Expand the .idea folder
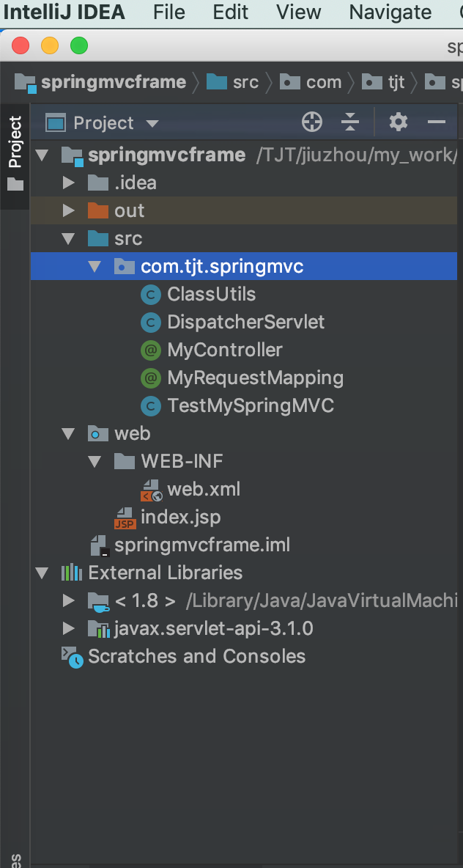Screen dimensions: 463x868 click(70, 183)
